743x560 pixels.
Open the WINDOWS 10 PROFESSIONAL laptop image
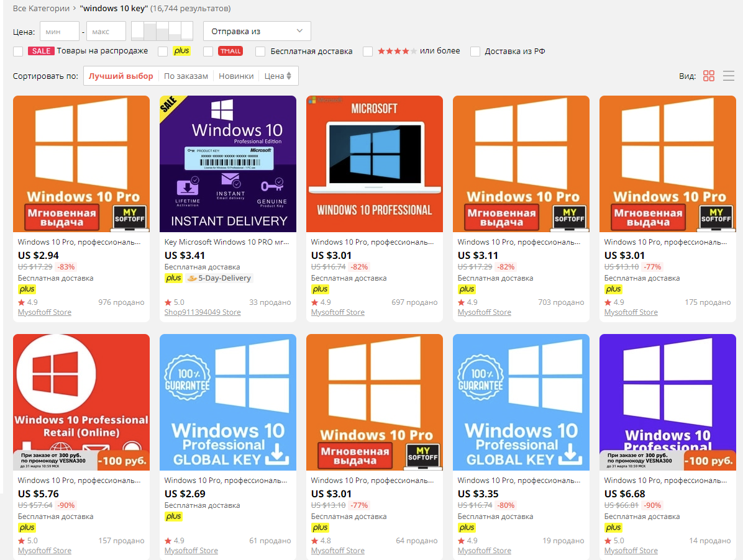pyautogui.click(x=375, y=164)
